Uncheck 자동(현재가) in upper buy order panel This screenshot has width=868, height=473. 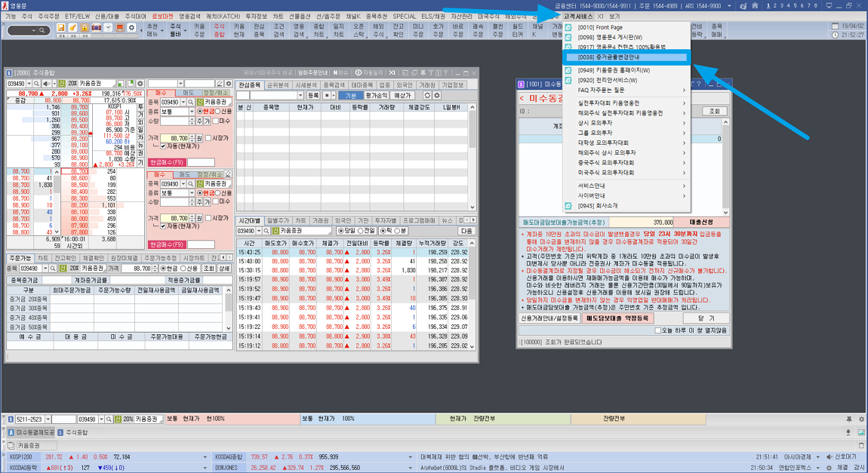163,146
